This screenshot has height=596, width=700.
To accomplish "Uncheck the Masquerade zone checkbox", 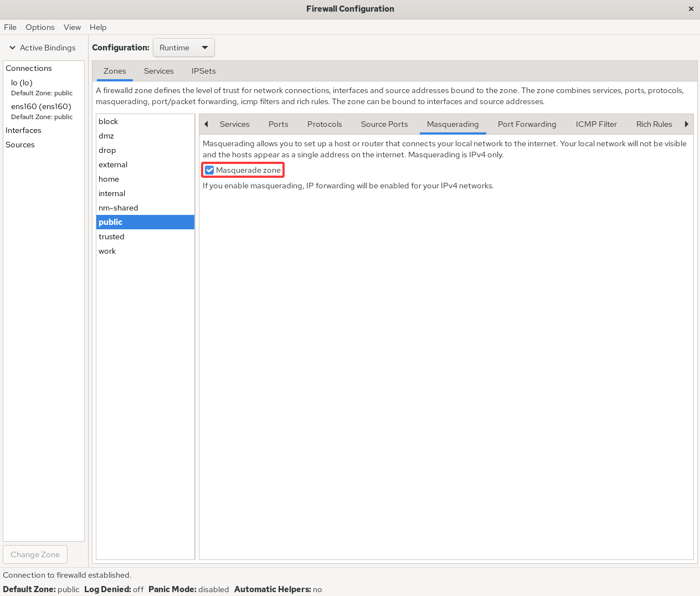I will (209, 170).
